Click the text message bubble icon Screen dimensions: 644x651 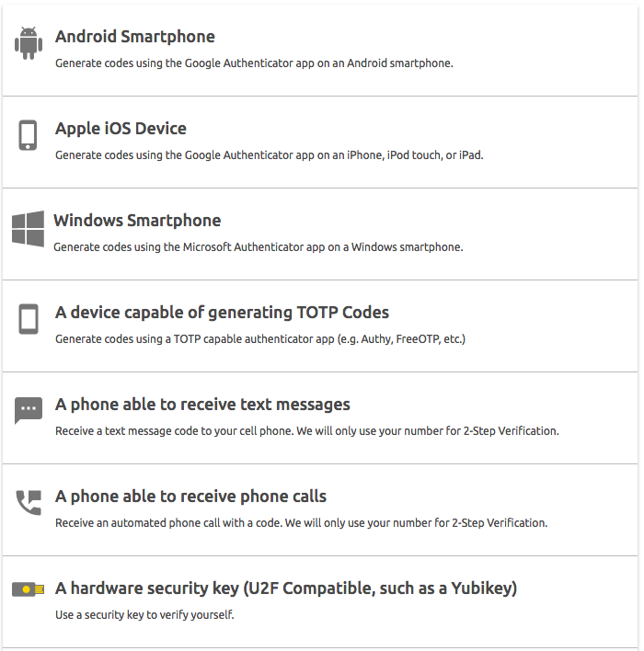29,410
